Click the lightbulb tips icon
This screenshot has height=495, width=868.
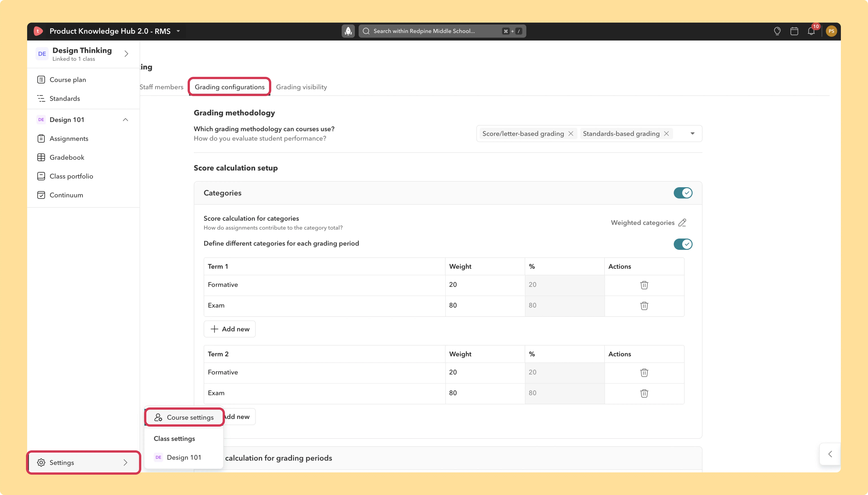(x=777, y=31)
